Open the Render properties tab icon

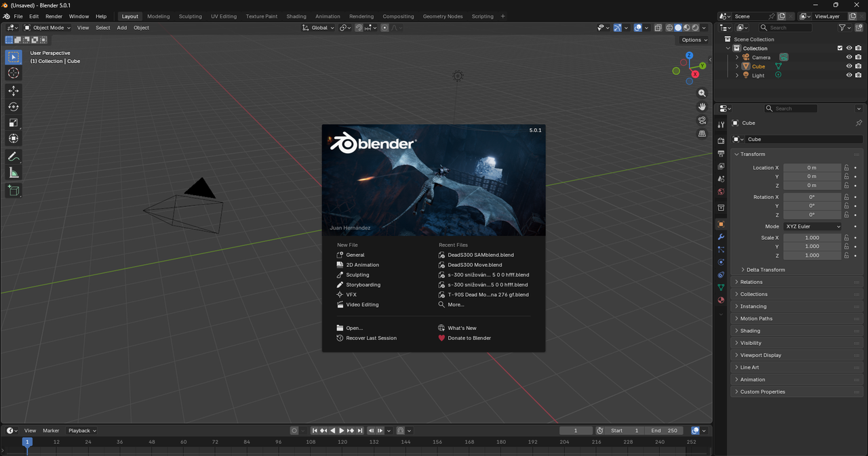tap(721, 141)
